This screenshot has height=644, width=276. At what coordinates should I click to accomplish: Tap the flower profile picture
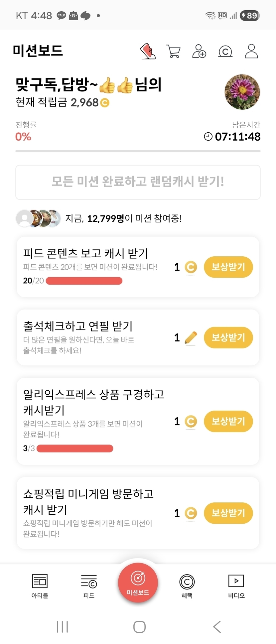[x=242, y=92]
